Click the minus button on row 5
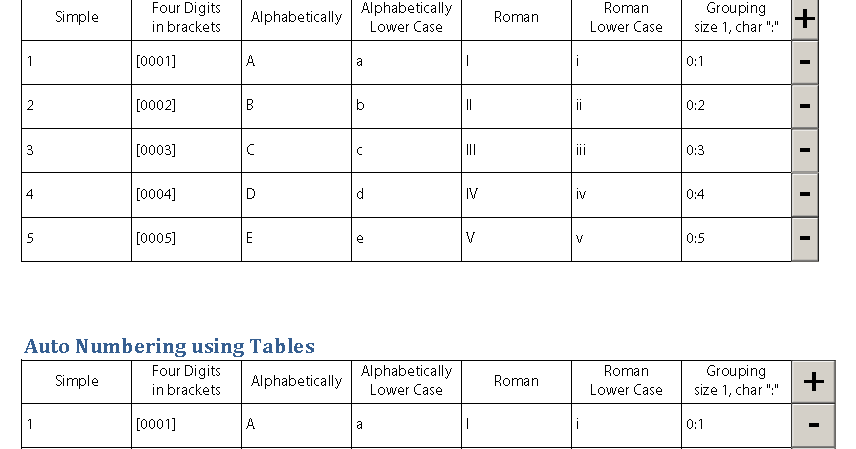Image resolution: width=856 pixels, height=449 pixels. [804, 238]
